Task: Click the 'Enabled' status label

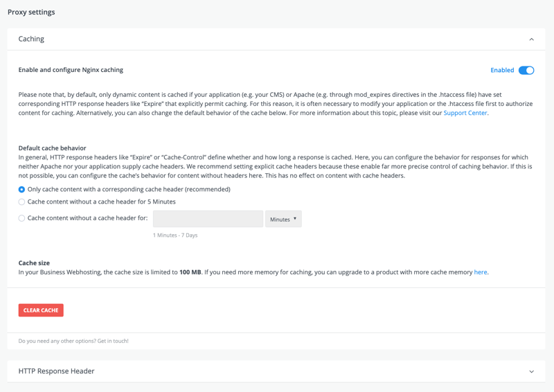Action: (x=502, y=70)
